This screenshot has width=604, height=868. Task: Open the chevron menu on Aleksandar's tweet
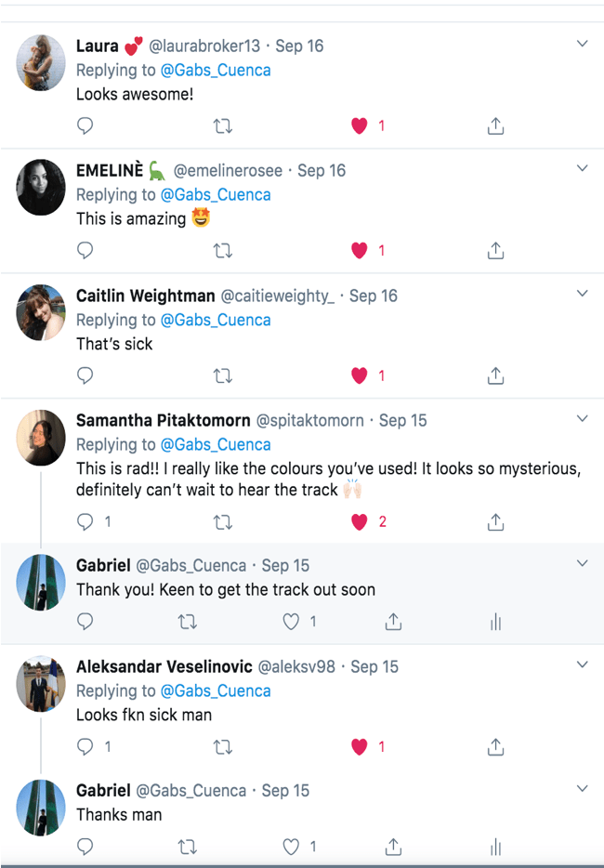coord(583,664)
